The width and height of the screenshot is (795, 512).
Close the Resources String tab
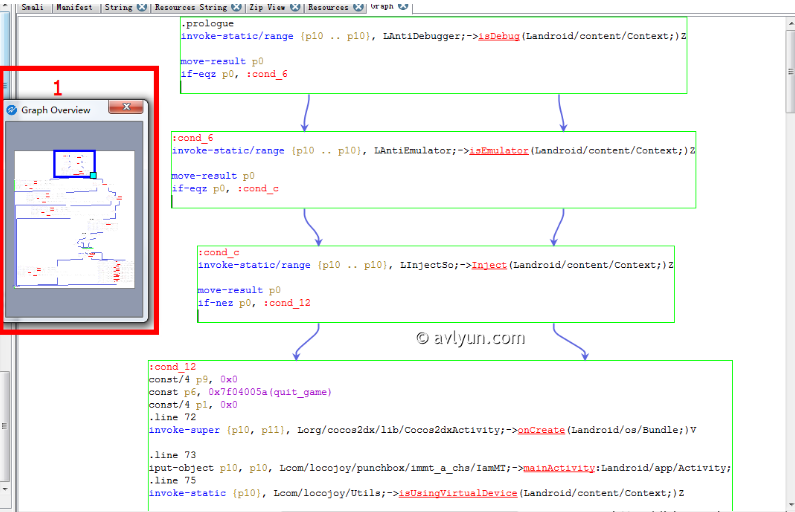click(x=235, y=7)
